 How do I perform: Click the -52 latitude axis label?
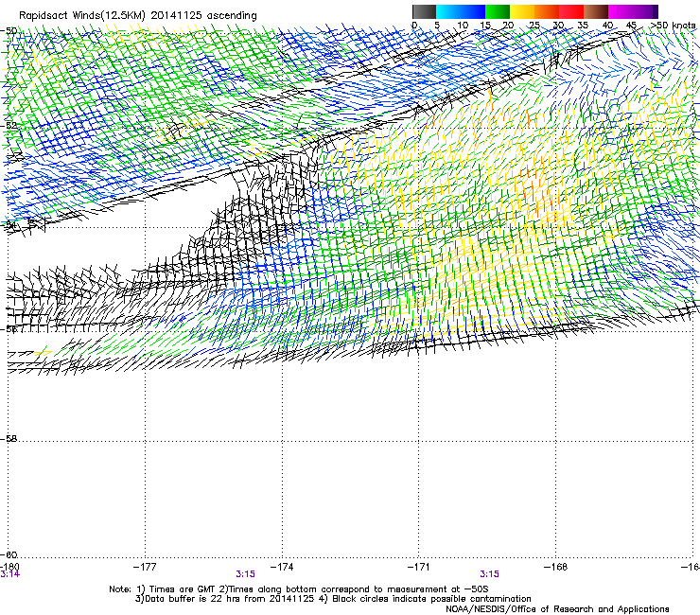[x=9, y=125]
